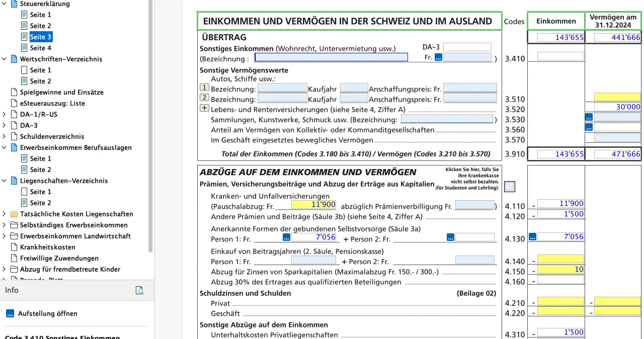This screenshot has height=339, width=644.
Task: Open Säule 3a Person 1 detail list icon
Action: [x=286, y=236]
